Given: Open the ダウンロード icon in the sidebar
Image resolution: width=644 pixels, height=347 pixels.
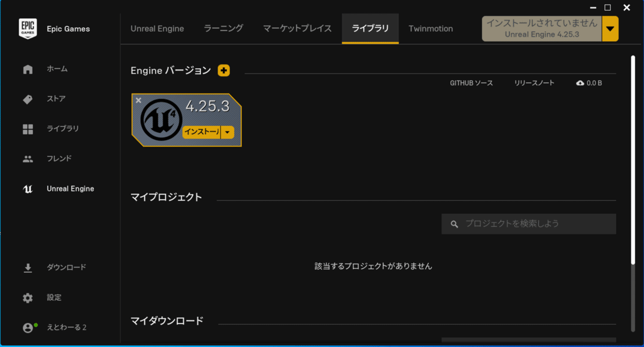Looking at the screenshot, I should [27, 267].
